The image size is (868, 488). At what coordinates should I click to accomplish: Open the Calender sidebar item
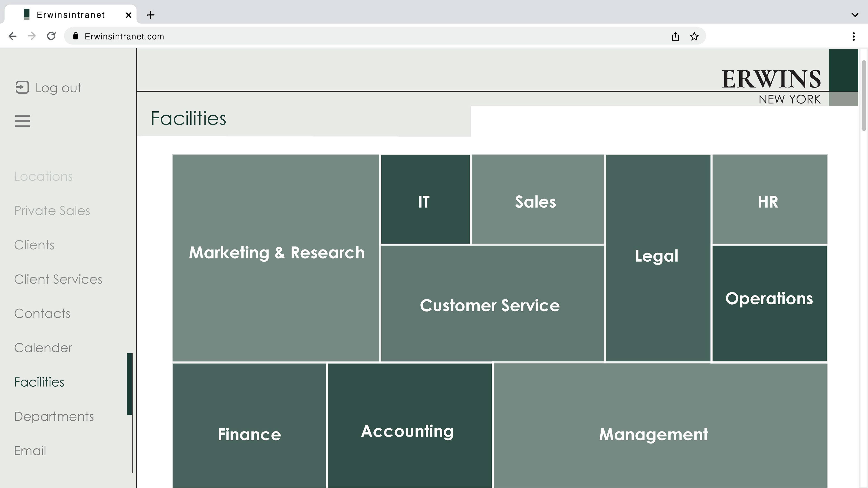[x=43, y=348]
